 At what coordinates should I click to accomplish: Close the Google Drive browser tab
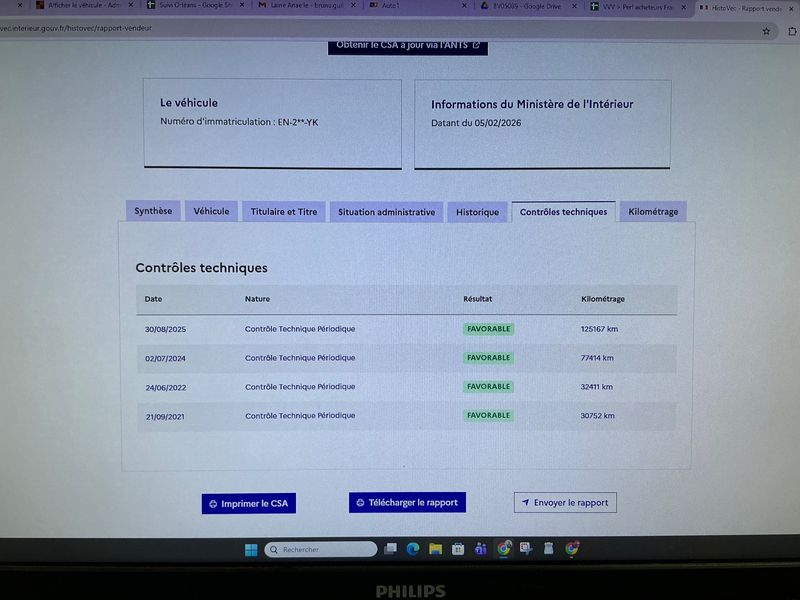pyautogui.click(x=574, y=6)
